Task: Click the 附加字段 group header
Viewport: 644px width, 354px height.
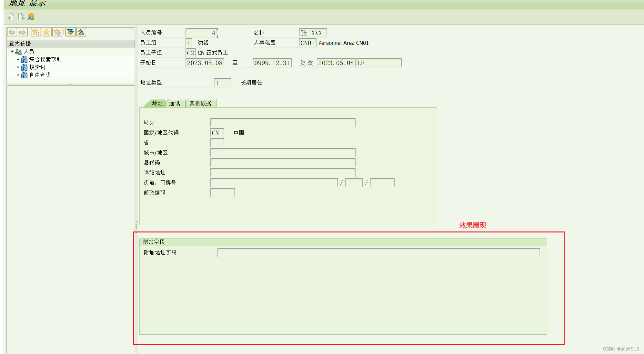Action: (x=343, y=242)
